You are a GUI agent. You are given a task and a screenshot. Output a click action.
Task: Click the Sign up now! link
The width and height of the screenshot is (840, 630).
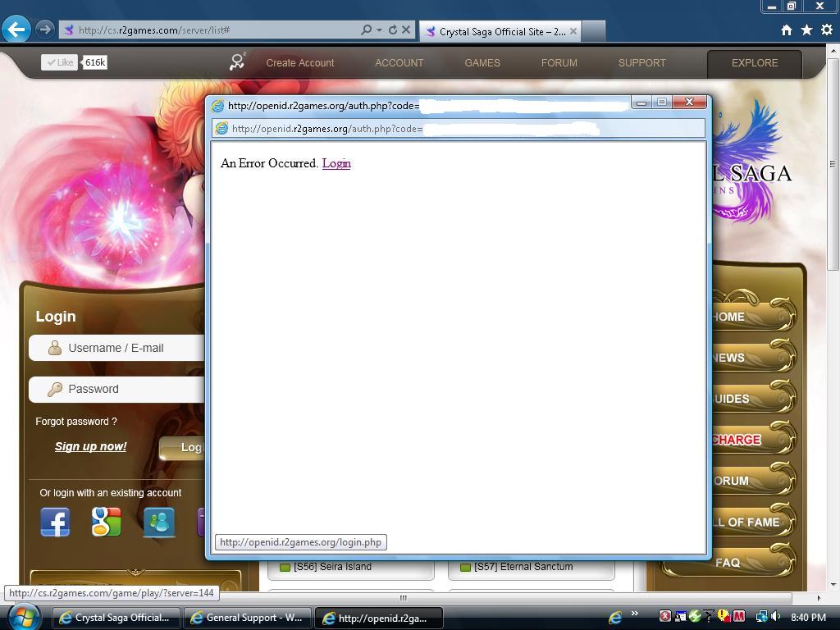click(x=90, y=446)
